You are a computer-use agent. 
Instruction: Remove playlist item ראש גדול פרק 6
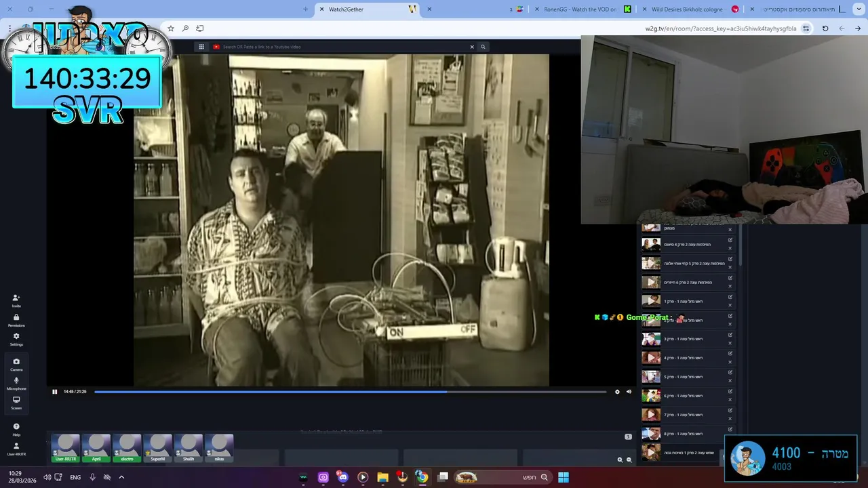click(730, 400)
